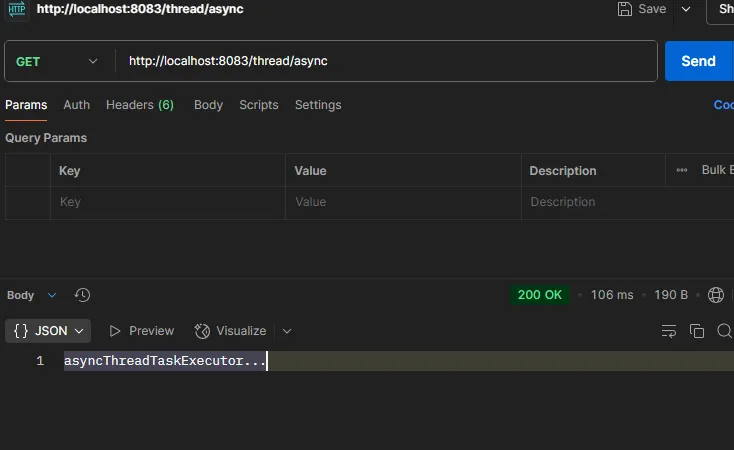Switch to the Auth tab
This screenshot has width=734, height=450.
[77, 105]
